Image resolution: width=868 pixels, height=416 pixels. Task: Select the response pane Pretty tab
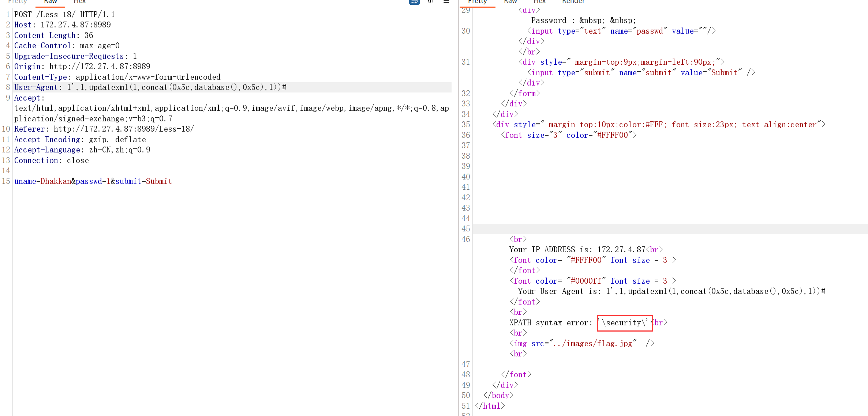477,1
